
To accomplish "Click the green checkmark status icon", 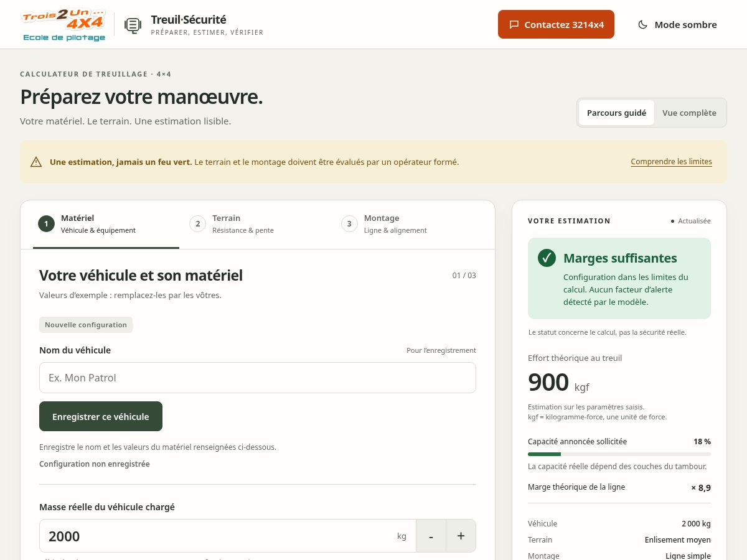I will click(x=547, y=258).
